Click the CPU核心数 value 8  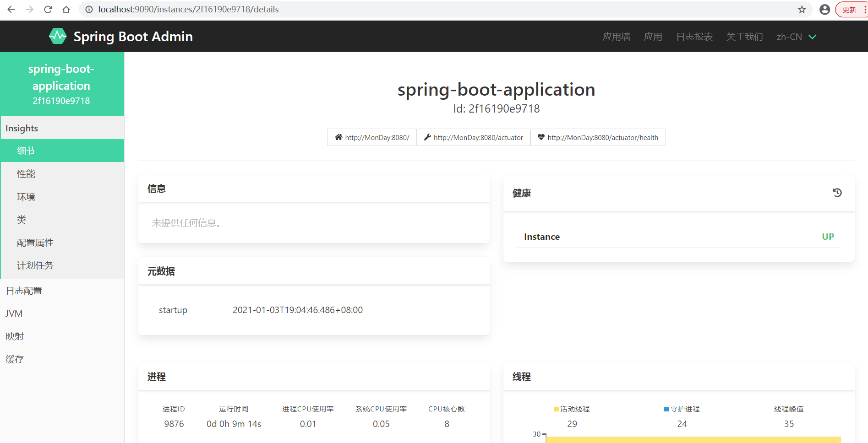click(x=447, y=424)
